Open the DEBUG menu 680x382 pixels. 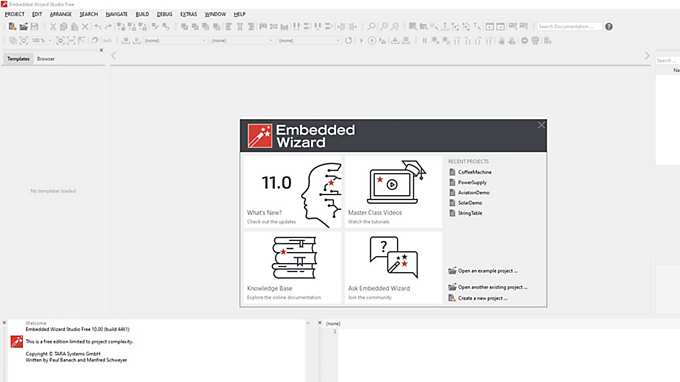point(164,14)
